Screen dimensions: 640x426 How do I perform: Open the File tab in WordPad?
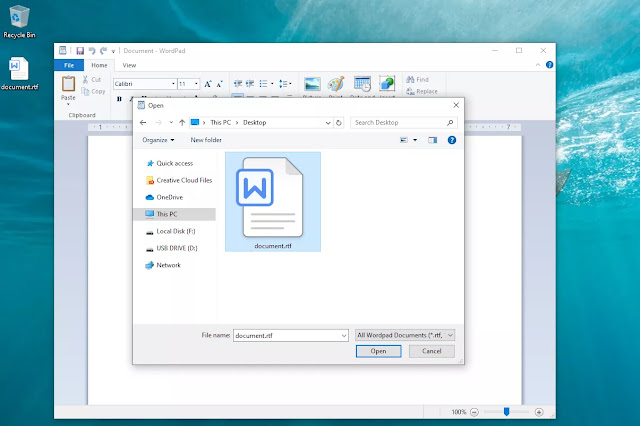click(68, 65)
